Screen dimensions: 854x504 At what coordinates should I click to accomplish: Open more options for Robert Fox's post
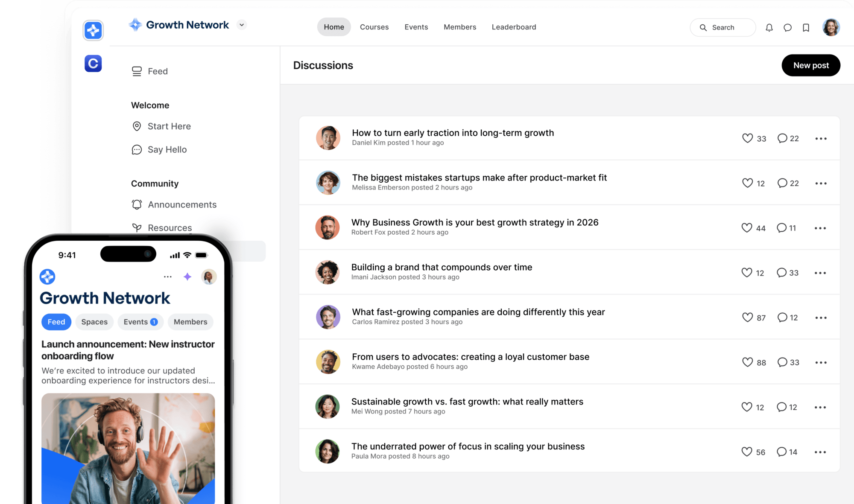tap(820, 228)
